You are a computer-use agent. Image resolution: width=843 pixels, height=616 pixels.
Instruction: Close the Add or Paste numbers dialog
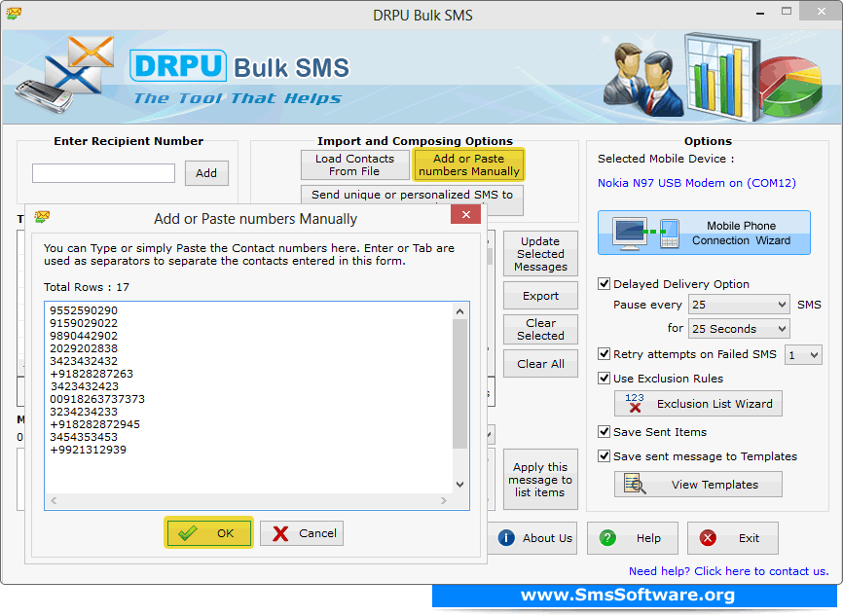coord(466,214)
